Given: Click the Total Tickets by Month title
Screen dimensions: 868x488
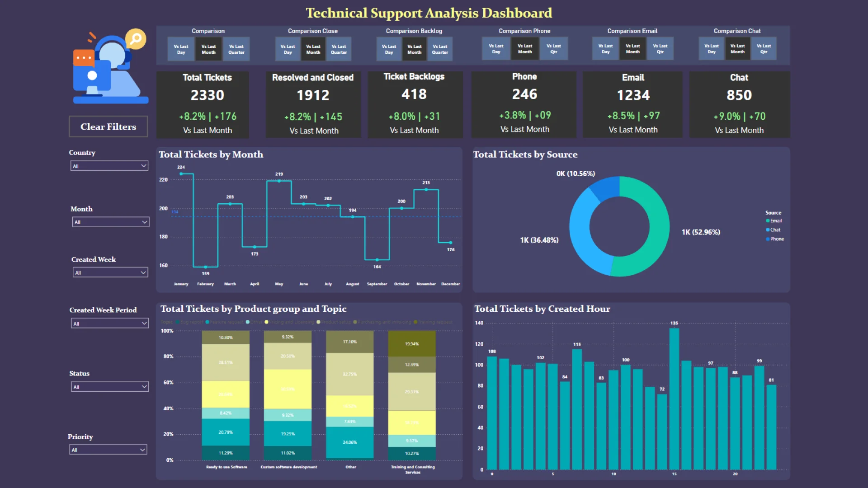Looking at the screenshot, I should 211,155.
